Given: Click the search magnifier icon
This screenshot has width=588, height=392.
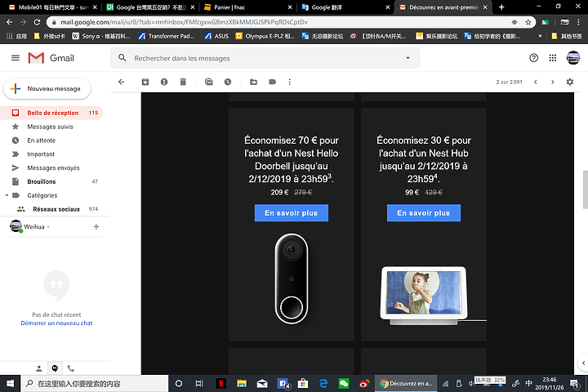Looking at the screenshot, I should pyautogui.click(x=122, y=58).
